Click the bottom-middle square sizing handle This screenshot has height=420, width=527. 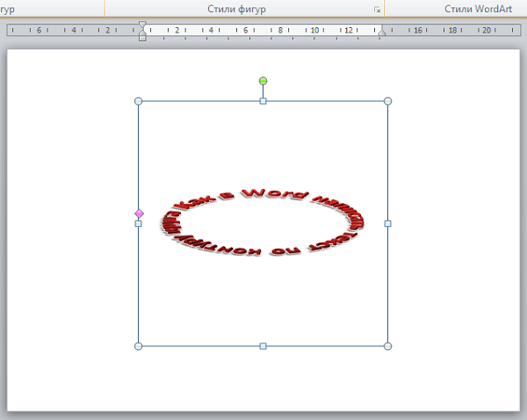click(x=263, y=346)
